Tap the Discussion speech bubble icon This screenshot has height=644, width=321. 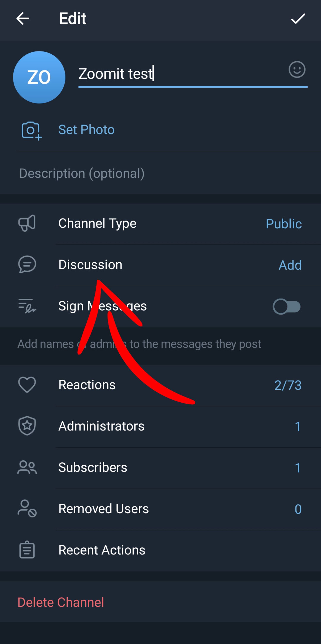click(27, 264)
